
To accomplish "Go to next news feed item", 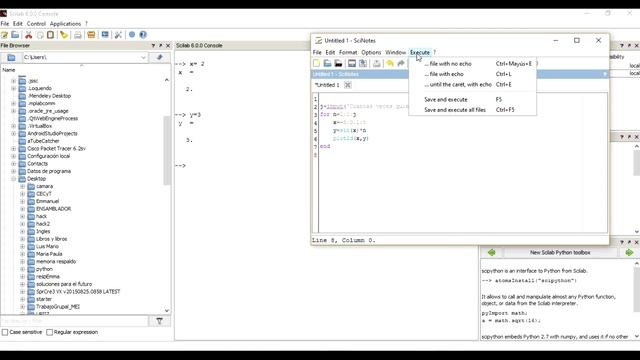I will (629, 253).
